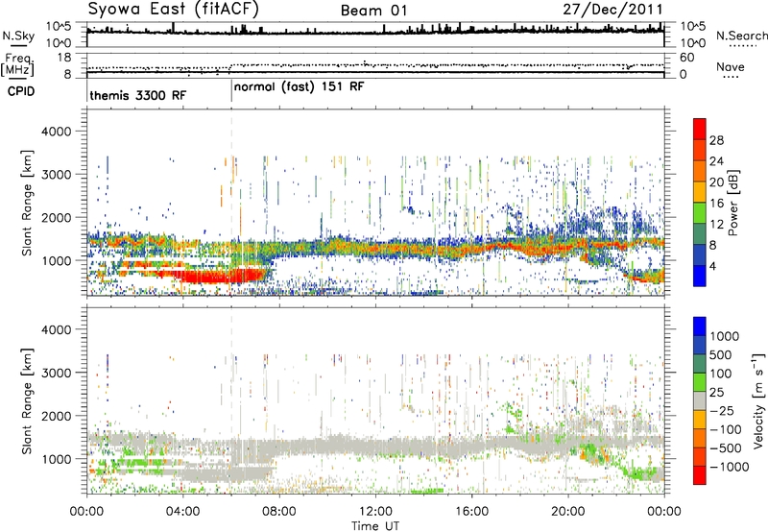Click the '-25' value on the Velocity colorbar
Screen dimensions: 768x532
point(723,410)
